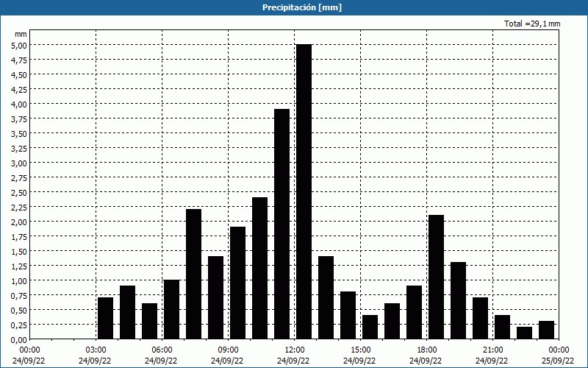Click the bar starting at 09:00

coord(237,283)
